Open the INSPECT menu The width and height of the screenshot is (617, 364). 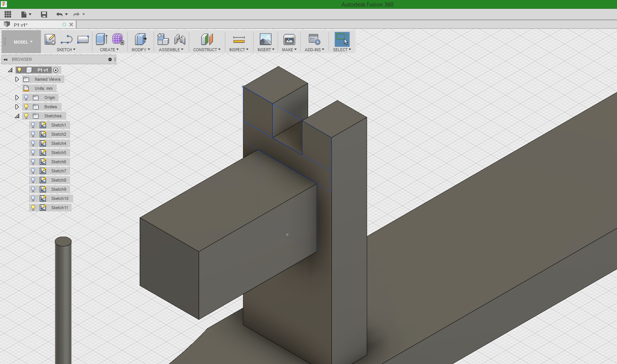[x=239, y=50]
